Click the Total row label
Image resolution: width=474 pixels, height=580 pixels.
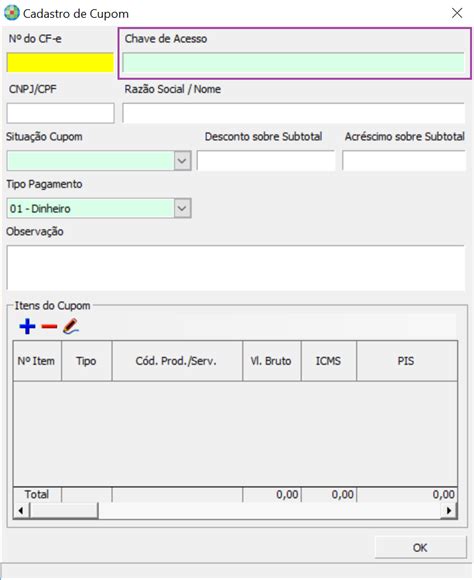37,495
